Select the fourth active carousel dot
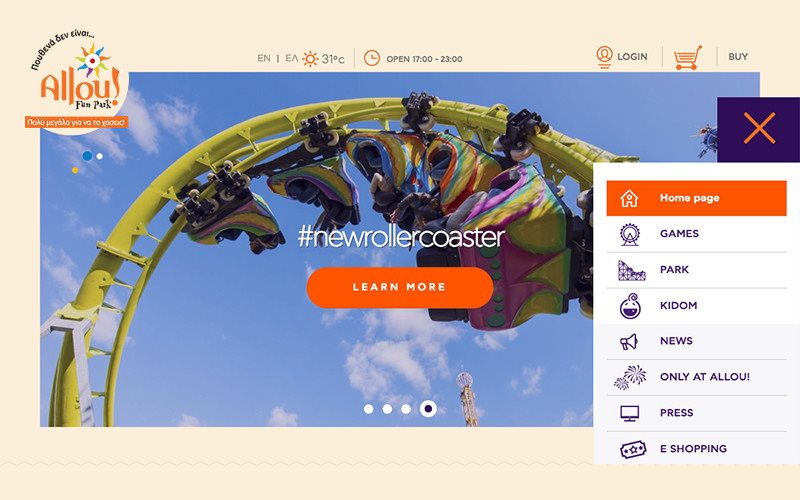 click(428, 409)
